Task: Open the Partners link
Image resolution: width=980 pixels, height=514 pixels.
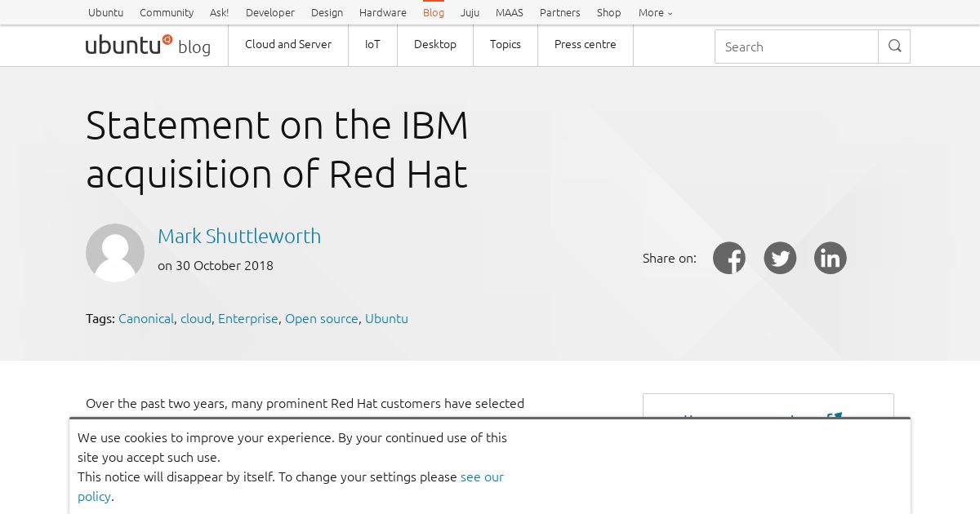Action: [x=560, y=12]
